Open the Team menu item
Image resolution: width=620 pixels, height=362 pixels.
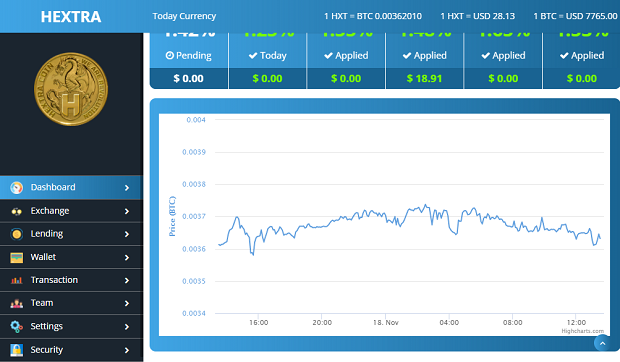point(71,303)
